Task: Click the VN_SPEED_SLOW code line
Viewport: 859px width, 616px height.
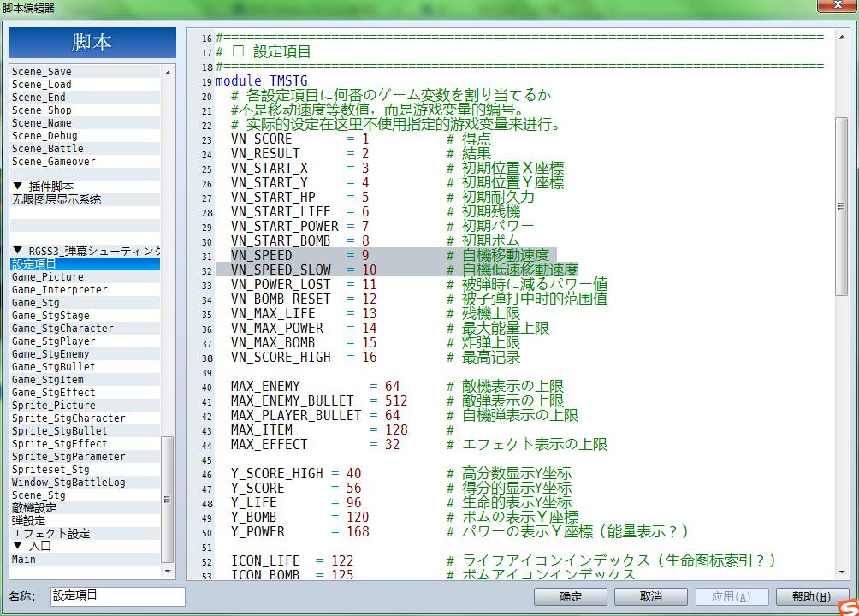Action: coord(397,269)
